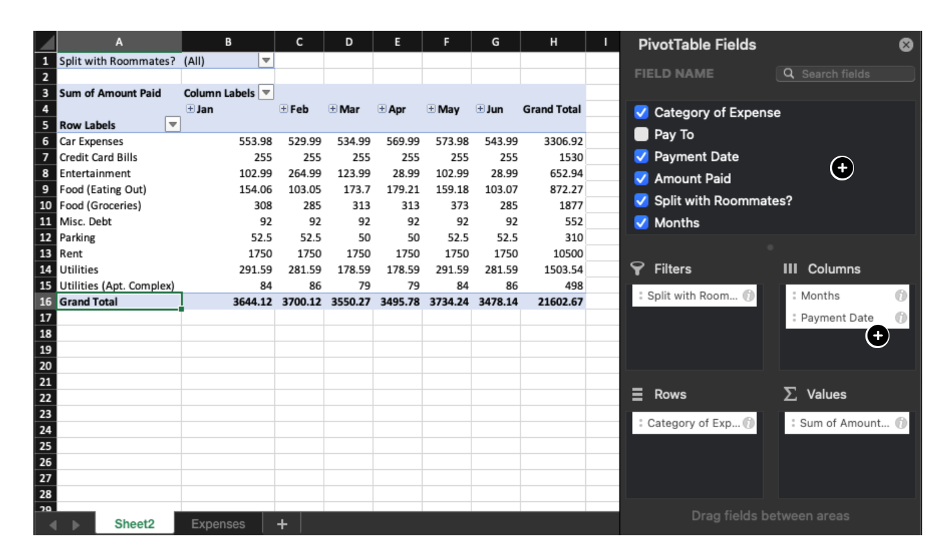The width and height of the screenshot is (945, 560).
Task: Uncheck the Months field checkbox
Action: pyautogui.click(x=641, y=223)
